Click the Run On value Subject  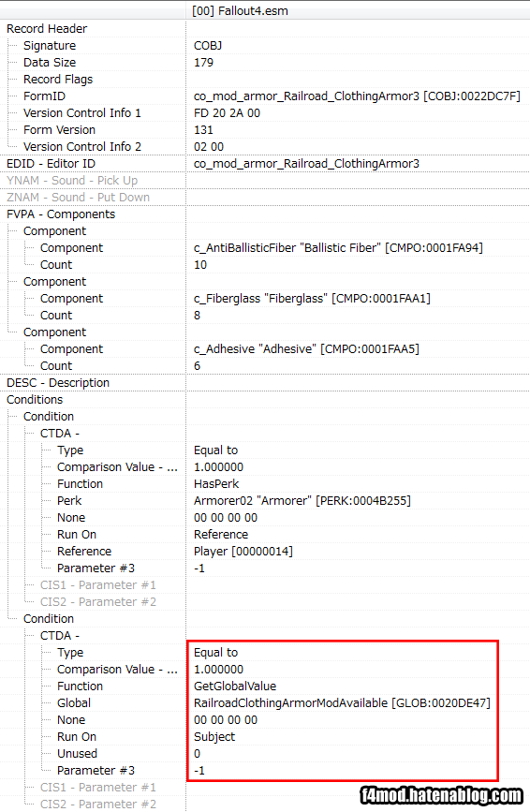214,736
